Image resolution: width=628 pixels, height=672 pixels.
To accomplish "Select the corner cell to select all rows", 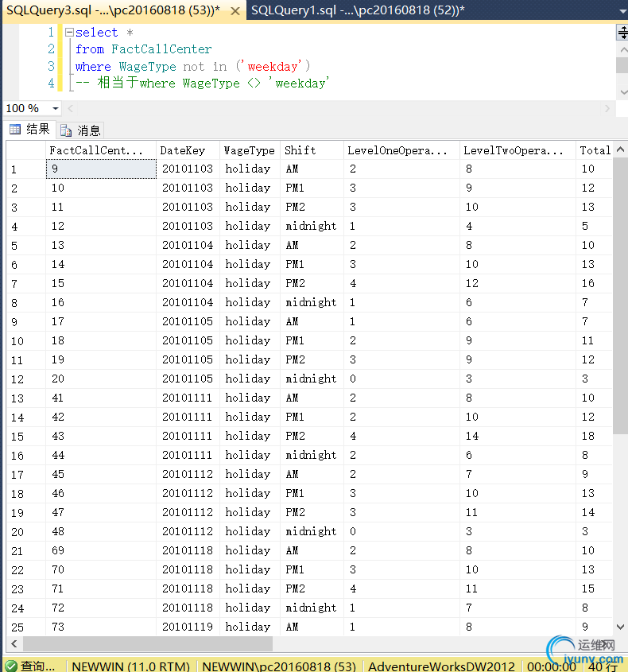I will pyautogui.click(x=26, y=150).
